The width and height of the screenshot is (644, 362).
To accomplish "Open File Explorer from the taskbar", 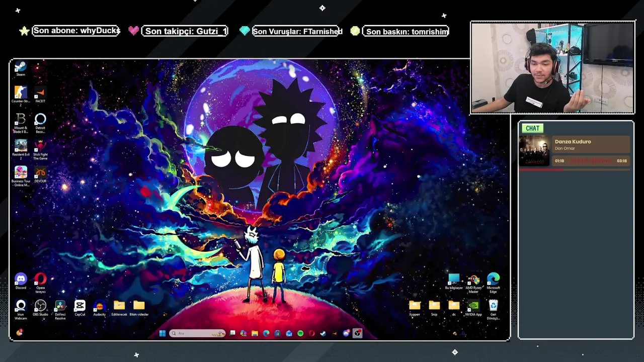I will pyautogui.click(x=255, y=333).
